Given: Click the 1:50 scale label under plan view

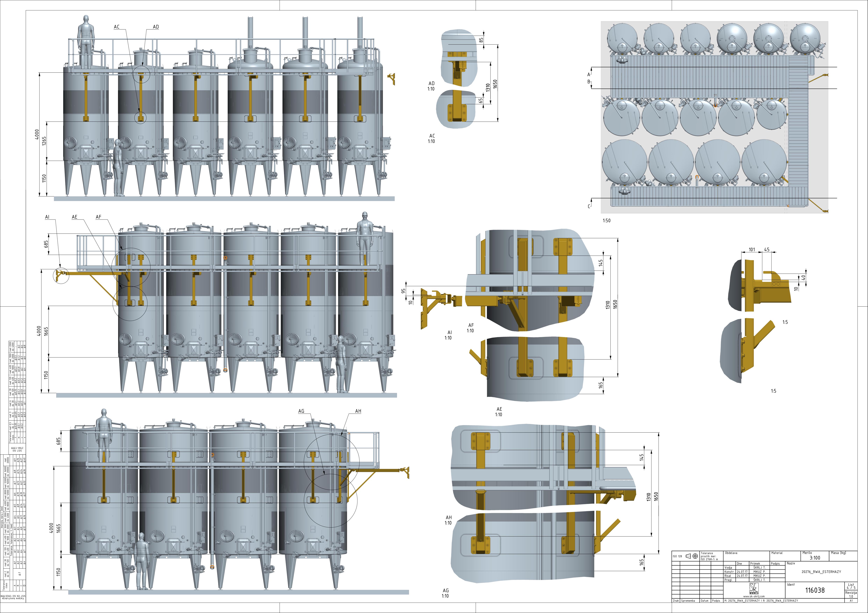Looking at the screenshot, I should pos(606,220).
